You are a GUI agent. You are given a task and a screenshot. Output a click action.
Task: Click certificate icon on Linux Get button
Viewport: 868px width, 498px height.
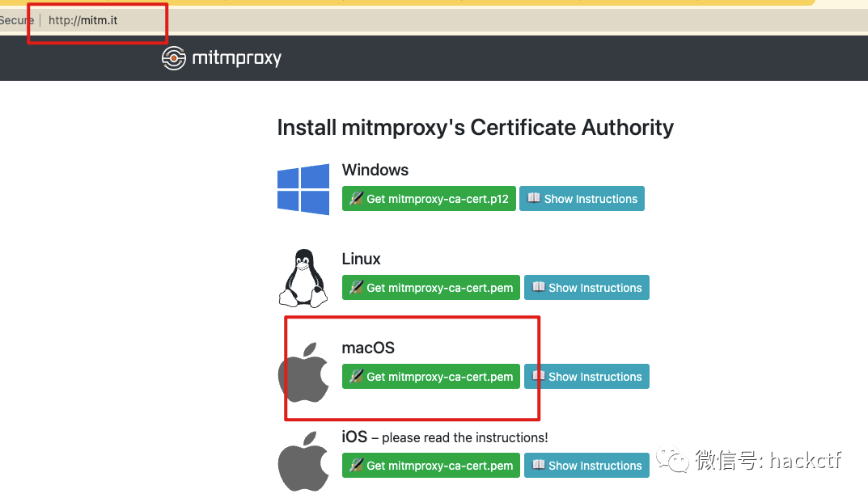tap(357, 287)
